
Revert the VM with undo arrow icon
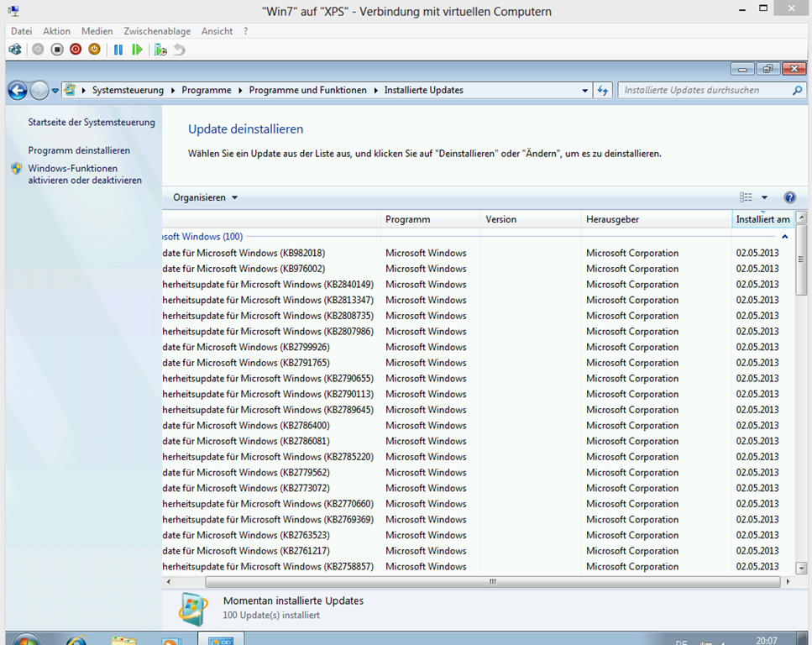pyautogui.click(x=179, y=50)
